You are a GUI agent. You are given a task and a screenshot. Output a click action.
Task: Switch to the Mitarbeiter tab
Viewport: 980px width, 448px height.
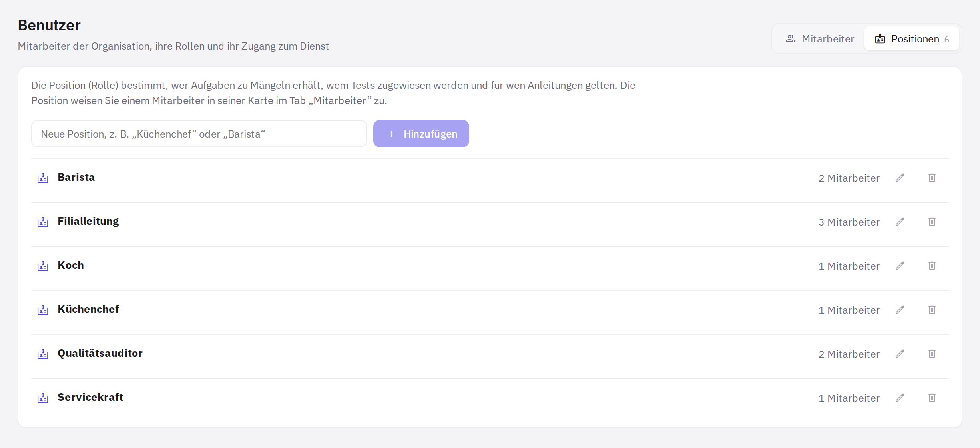[820, 39]
